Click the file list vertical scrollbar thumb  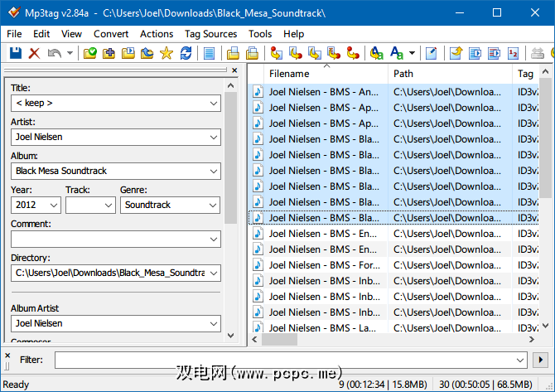pyautogui.click(x=545, y=138)
